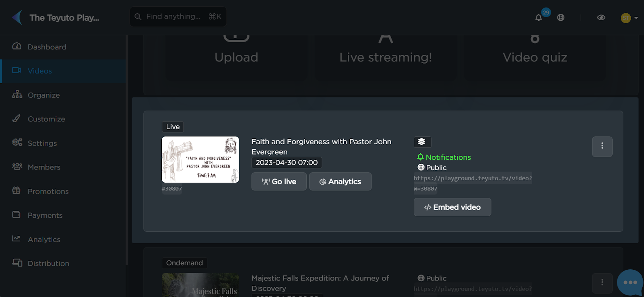Click the Teyuto logo icon
The width and height of the screenshot is (644, 297).
pos(17,17)
